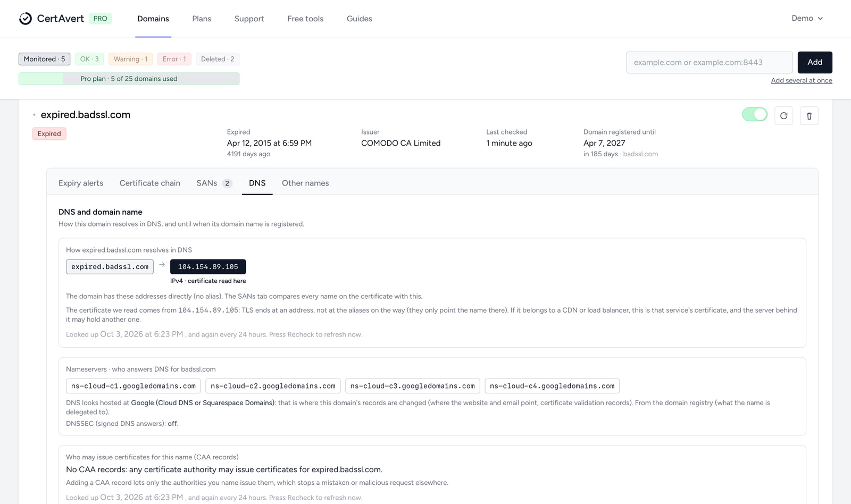Open Add several at once link
851x504 pixels.
click(x=802, y=80)
